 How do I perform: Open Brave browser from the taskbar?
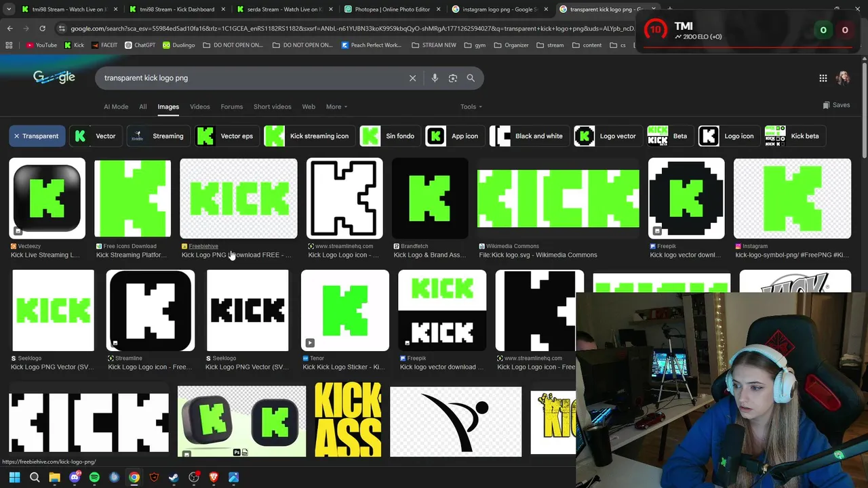pyautogui.click(x=214, y=477)
